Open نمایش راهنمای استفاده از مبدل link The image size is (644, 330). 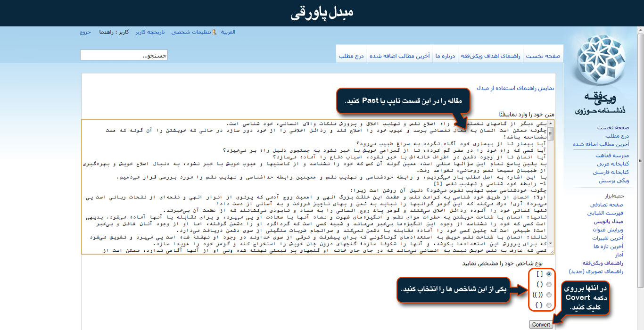tap(515, 88)
